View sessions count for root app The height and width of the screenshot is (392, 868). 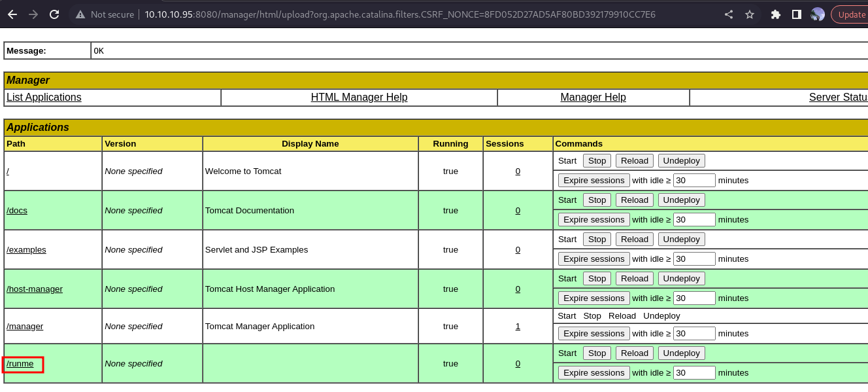pos(518,171)
